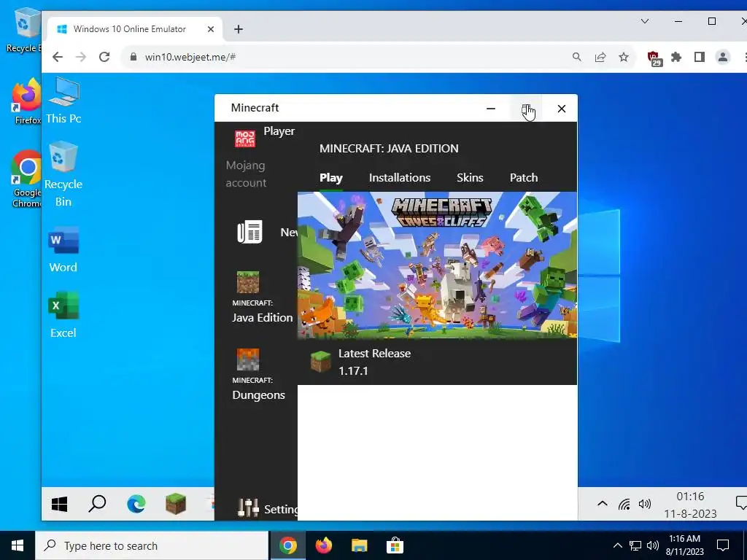Switch to the Skins tab
The image size is (747, 560).
(470, 178)
